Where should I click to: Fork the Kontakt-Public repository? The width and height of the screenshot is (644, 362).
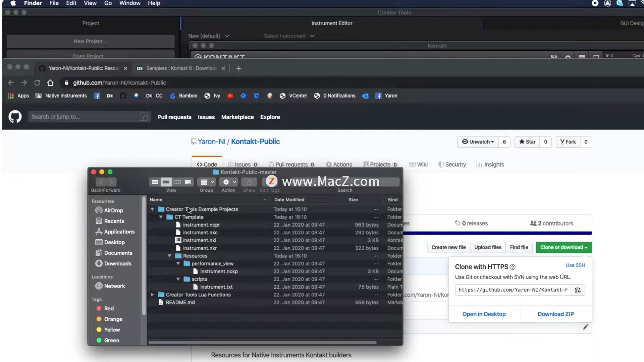568,142
